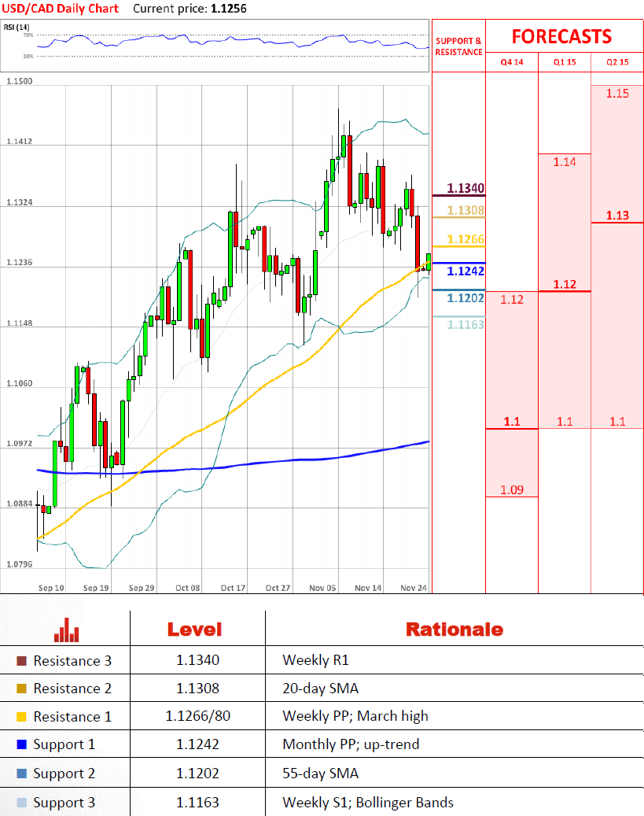Click the Resistance 2 row label
This screenshot has height=816, width=644.
72,689
